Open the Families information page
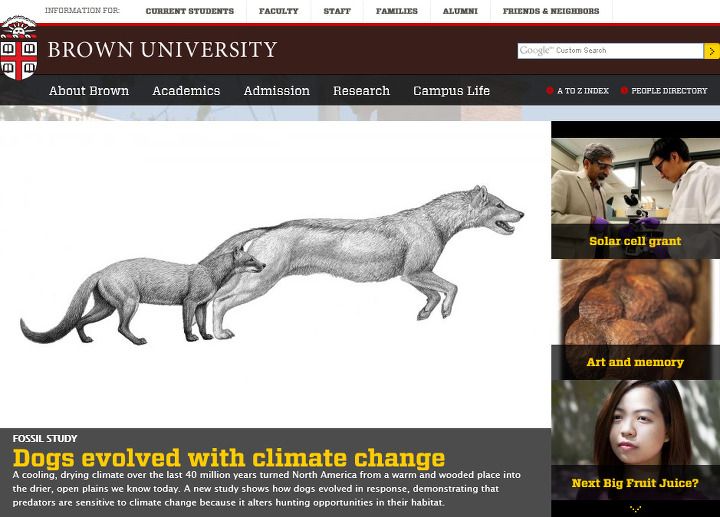The width and height of the screenshot is (720, 517). pyautogui.click(x=397, y=11)
